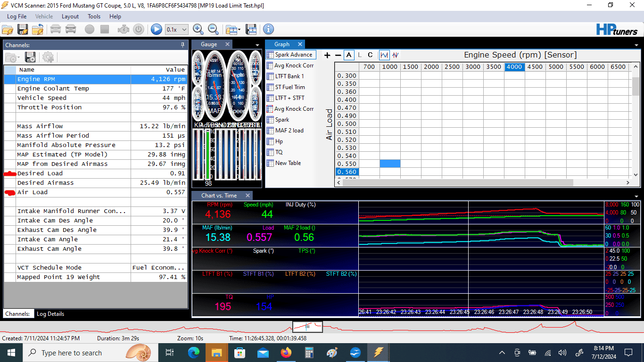
Task: Open a log file with the folder icon
Action: coord(8,29)
